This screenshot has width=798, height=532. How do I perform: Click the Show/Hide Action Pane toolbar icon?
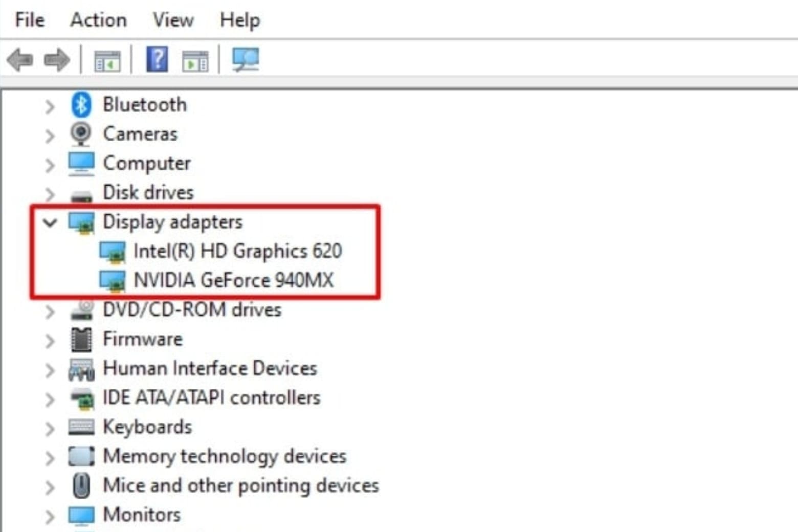tap(195, 59)
